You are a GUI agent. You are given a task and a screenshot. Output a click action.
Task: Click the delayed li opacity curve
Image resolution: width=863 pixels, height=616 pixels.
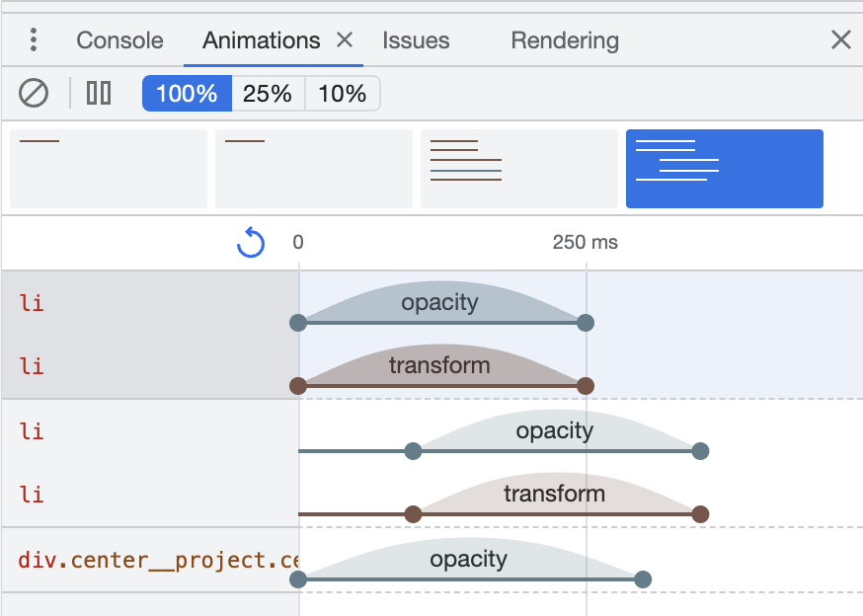(x=556, y=430)
